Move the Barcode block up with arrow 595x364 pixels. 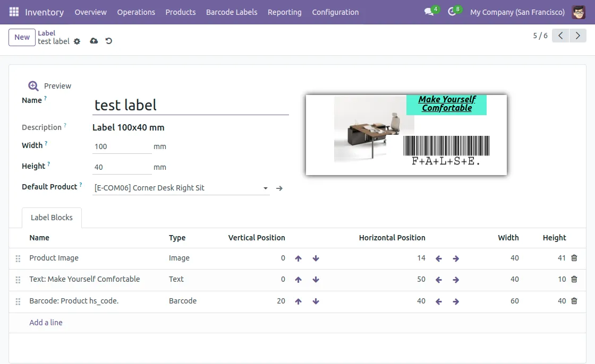tap(298, 301)
